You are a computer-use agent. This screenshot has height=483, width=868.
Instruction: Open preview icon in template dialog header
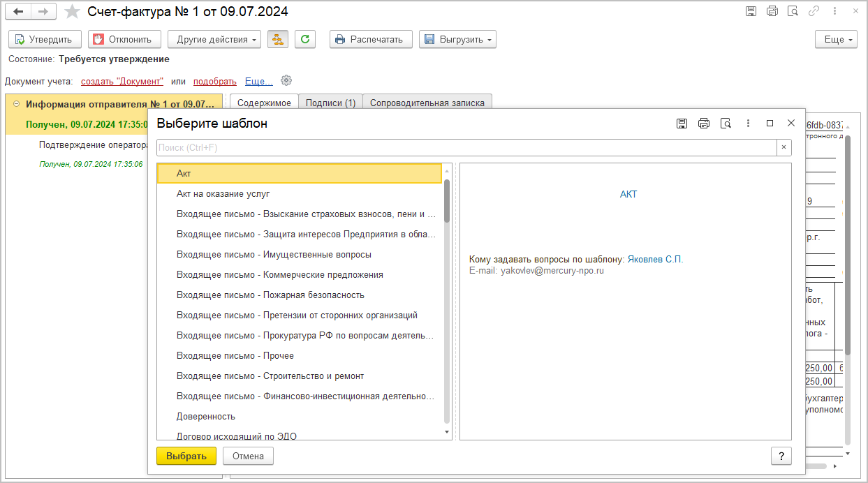point(726,124)
